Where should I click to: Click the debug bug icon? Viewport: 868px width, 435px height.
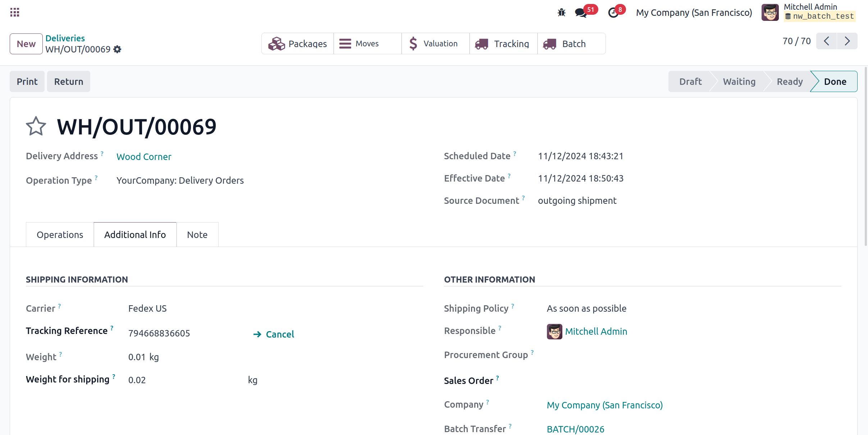tap(561, 13)
